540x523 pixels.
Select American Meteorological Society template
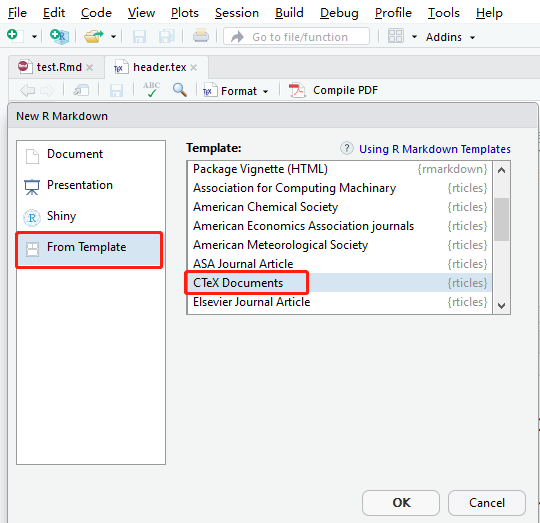[x=340, y=245]
